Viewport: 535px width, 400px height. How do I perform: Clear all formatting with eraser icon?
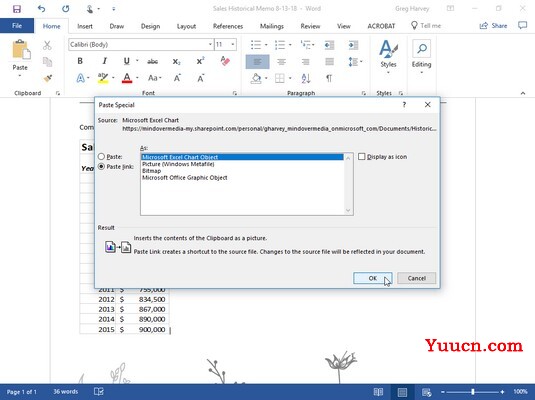225,61
